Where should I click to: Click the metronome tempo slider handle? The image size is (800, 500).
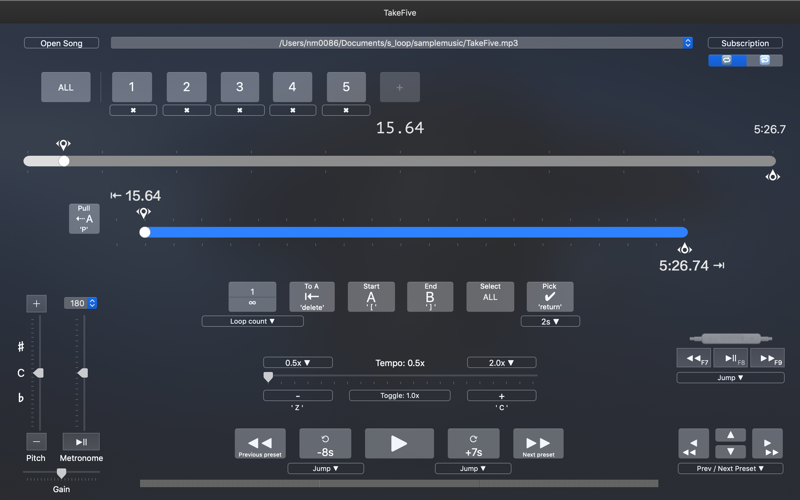click(83, 373)
